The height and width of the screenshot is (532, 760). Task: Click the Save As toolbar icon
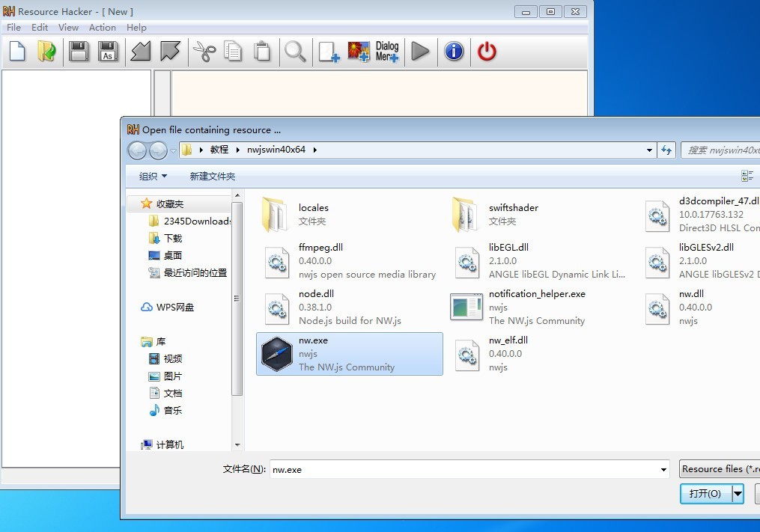tap(109, 52)
